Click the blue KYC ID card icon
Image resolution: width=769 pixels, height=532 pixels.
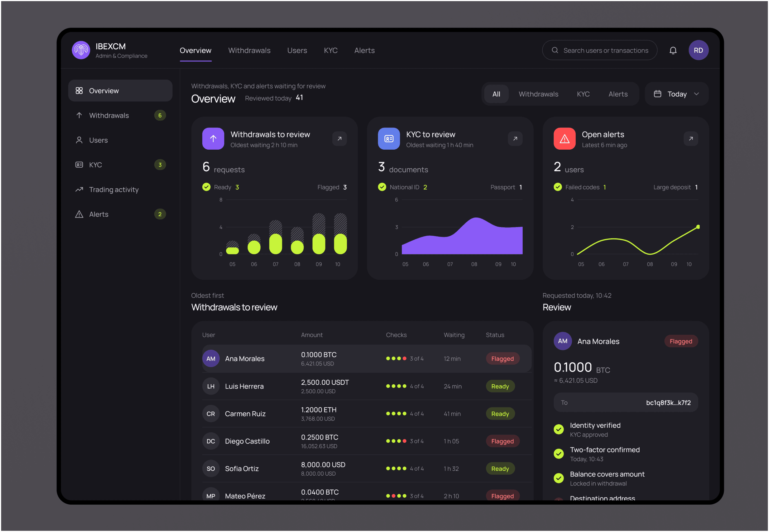pyautogui.click(x=389, y=139)
